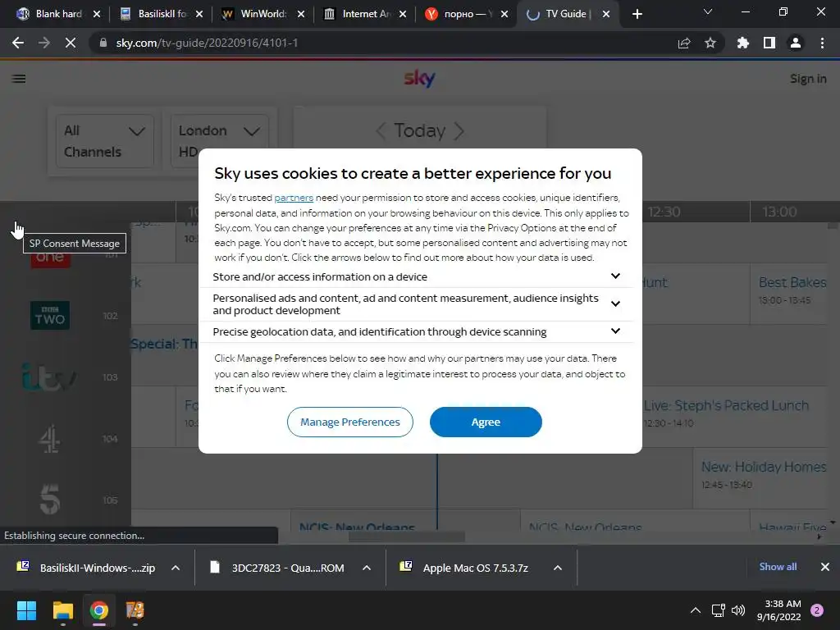Image resolution: width=840 pixels, height=630 pixels.
Task: Expand options for BasiliskII-Windows zip download
Action: [x=176, y=568]
